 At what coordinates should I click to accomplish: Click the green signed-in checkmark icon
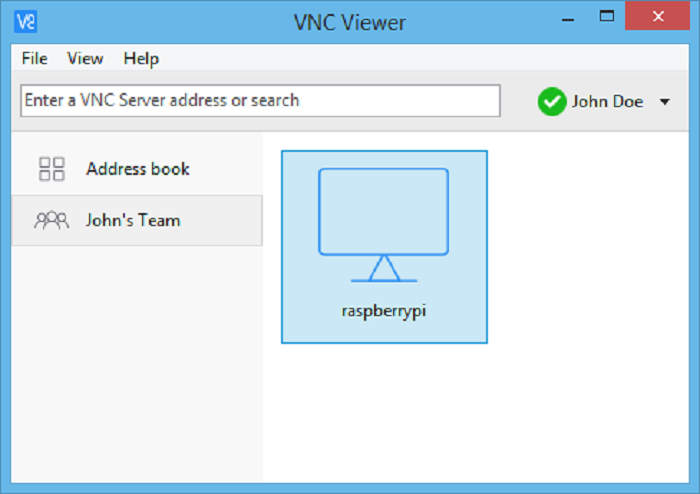click(x=552, y=101)
